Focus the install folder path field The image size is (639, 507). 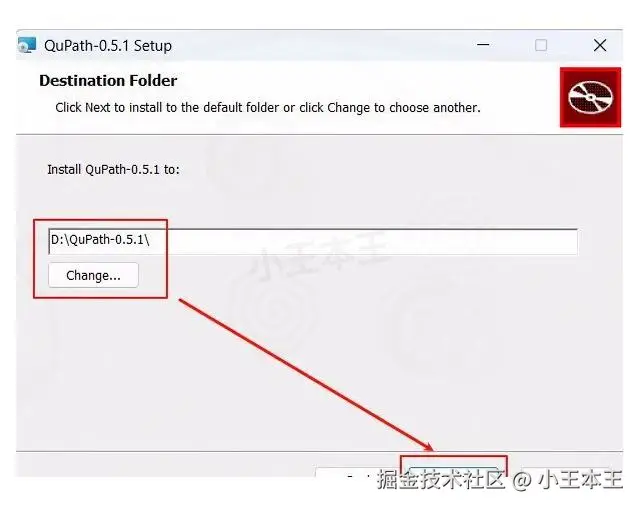click(x=313, y=242)
